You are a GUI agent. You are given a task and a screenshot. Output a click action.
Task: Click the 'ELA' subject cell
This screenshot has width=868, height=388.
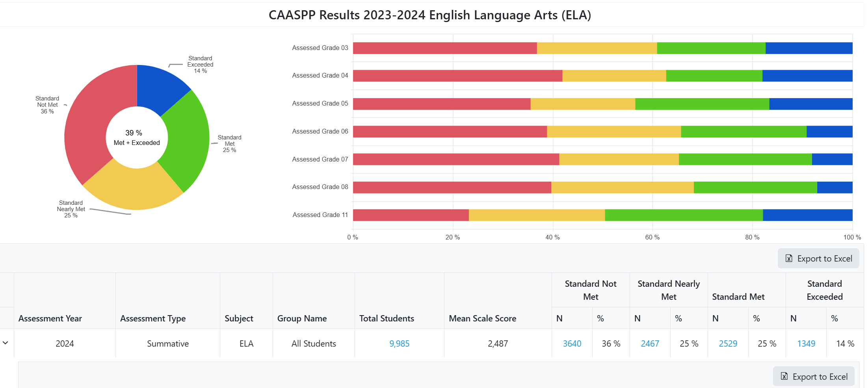(x=246, y=343)
